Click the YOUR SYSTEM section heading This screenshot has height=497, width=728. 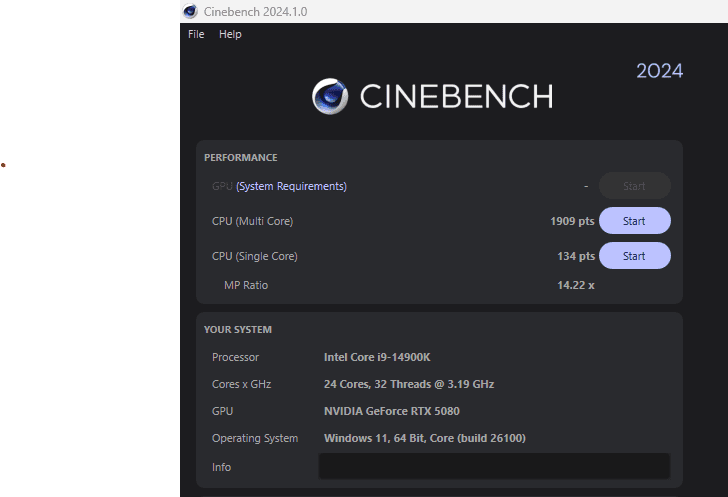[x=238, y=329]
